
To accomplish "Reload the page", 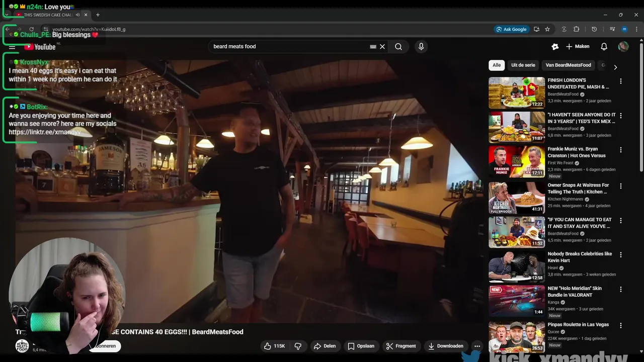I will click(31, 29).
